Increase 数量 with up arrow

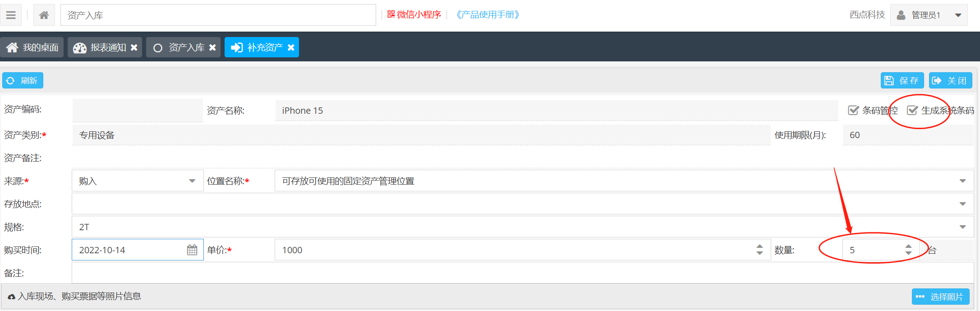(x=908, y=246)
